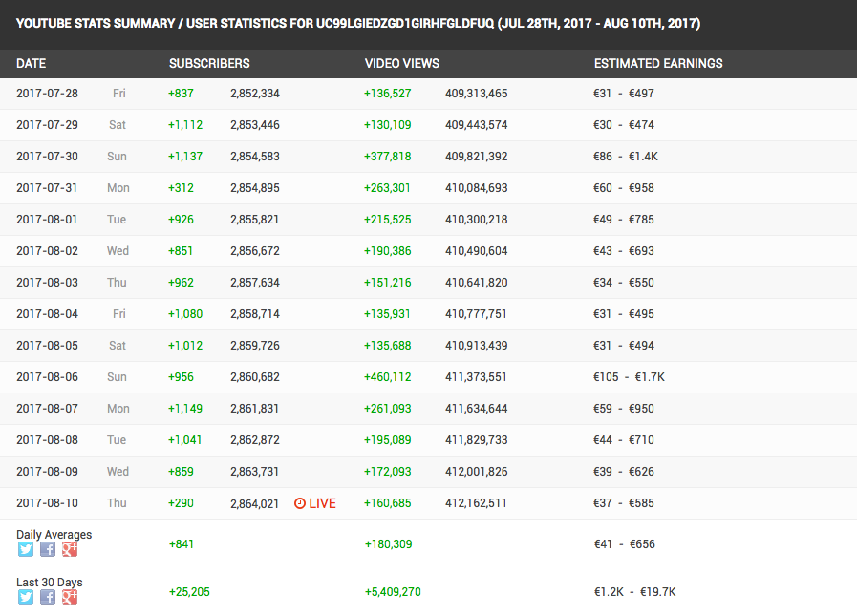Screen dimensions: 857x616
Task: Click the DATE column header
Action: pos(32,63)
